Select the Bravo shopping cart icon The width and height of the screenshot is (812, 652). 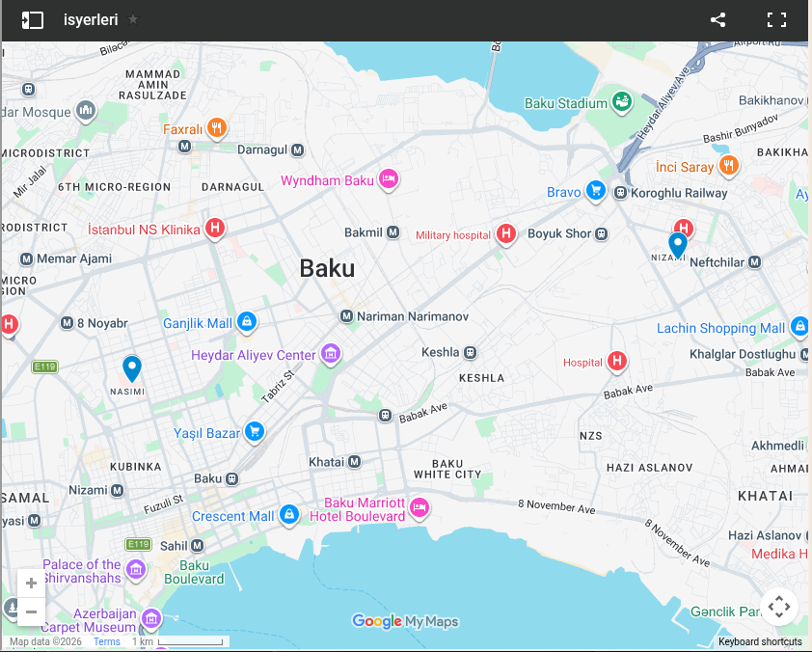(x=596, y=191)
